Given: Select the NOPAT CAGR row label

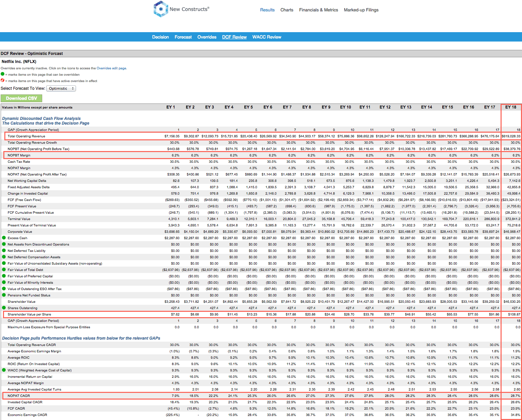Looking at the screenshot, I should coord(19,396).
